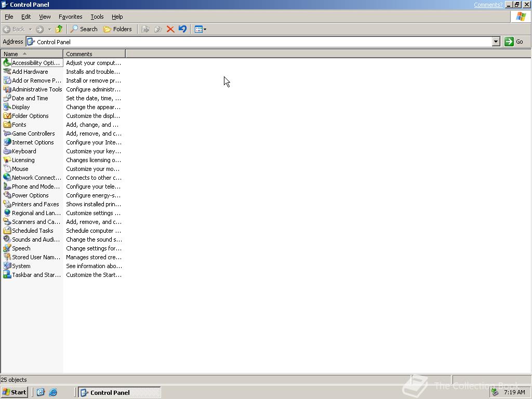Click the Comments? link in title bar
The image size is (532, 399).
(x=488, y=4)
